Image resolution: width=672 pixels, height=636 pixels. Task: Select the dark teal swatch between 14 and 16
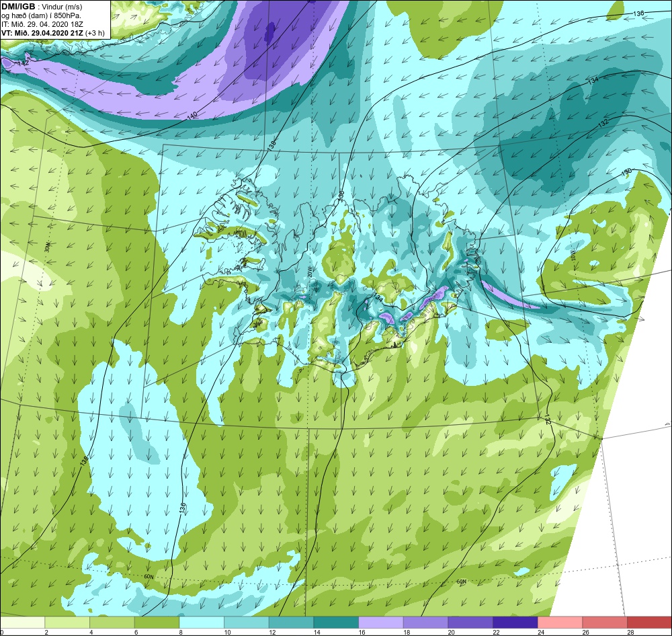(336, 622)
